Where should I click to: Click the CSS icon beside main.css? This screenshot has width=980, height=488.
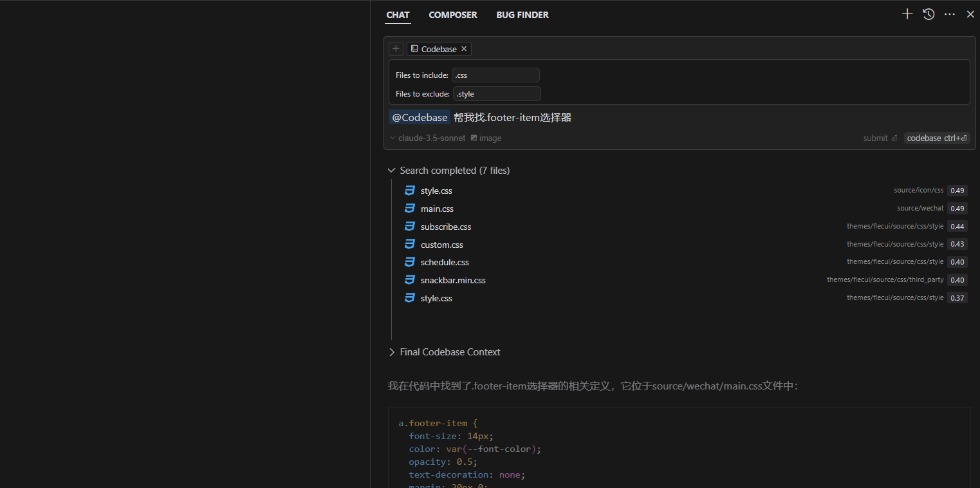point(410,209)
